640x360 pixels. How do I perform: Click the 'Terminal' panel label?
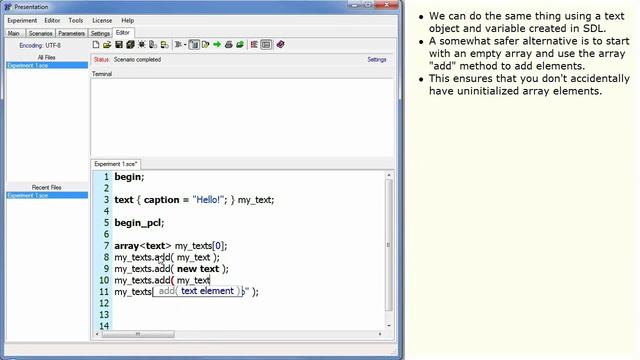102,74
